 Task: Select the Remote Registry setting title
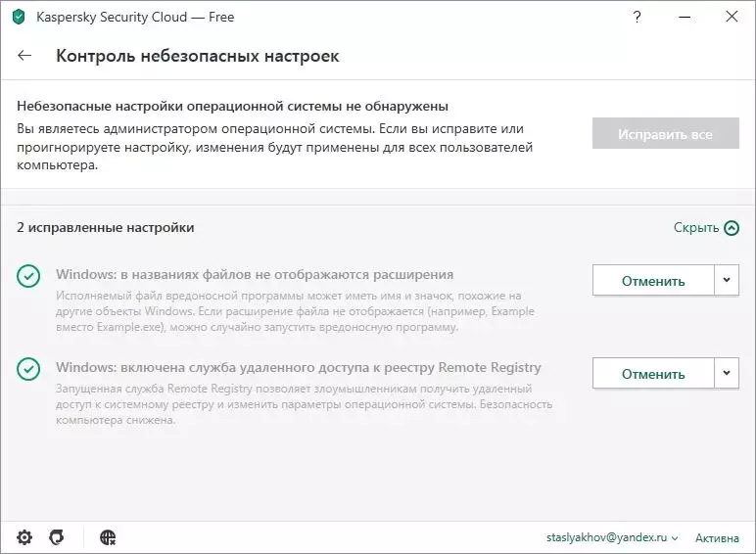(299, 368)
